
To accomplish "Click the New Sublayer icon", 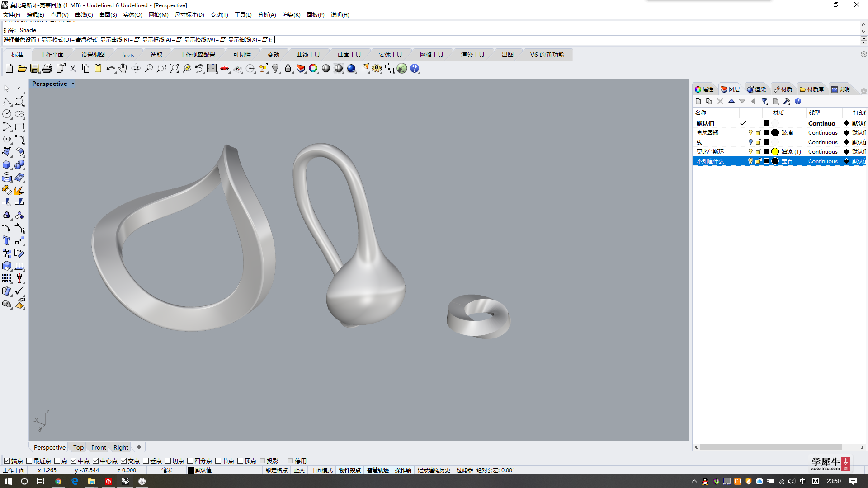I will pos(709,101).
